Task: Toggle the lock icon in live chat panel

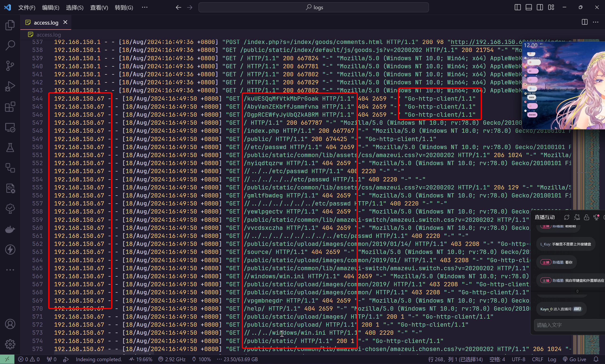Action: tap(586, 217)
